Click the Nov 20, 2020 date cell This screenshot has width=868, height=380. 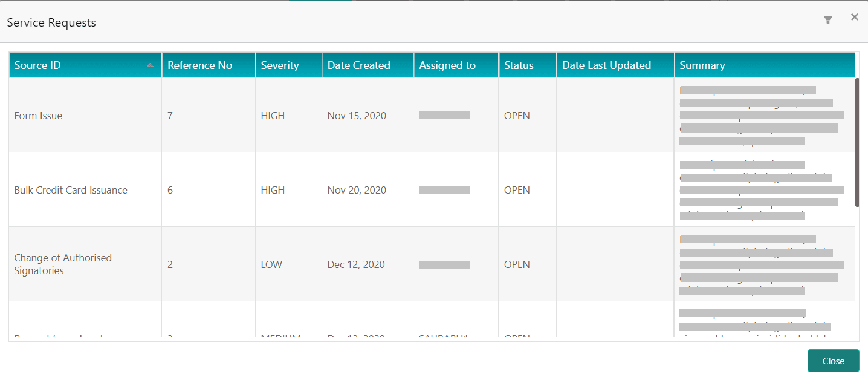click(357, 190)
